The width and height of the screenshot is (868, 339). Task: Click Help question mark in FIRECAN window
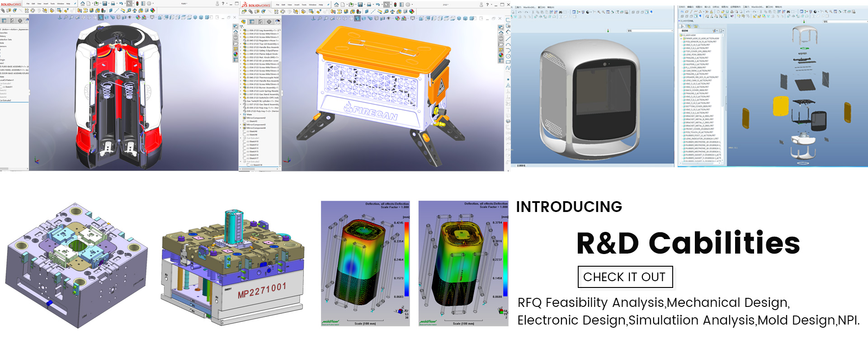click(487, 5)
